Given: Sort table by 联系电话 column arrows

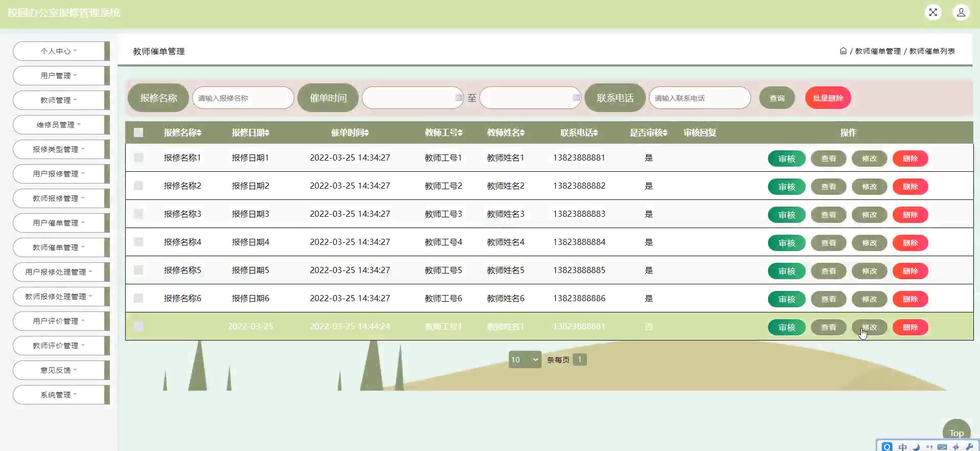Looking at the screenshot, I should pyautogui.click(x=596, y=133).
